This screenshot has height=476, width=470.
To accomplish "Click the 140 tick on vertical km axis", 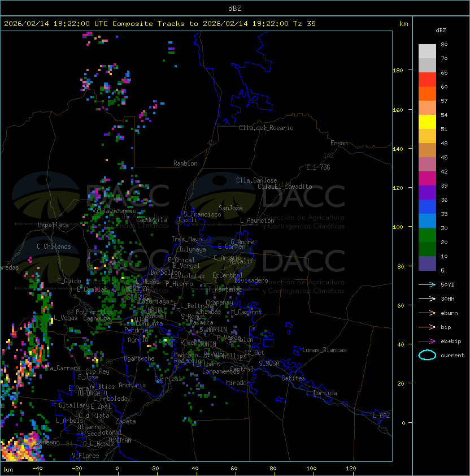I will pyautogui.click(x=398, y=149).
